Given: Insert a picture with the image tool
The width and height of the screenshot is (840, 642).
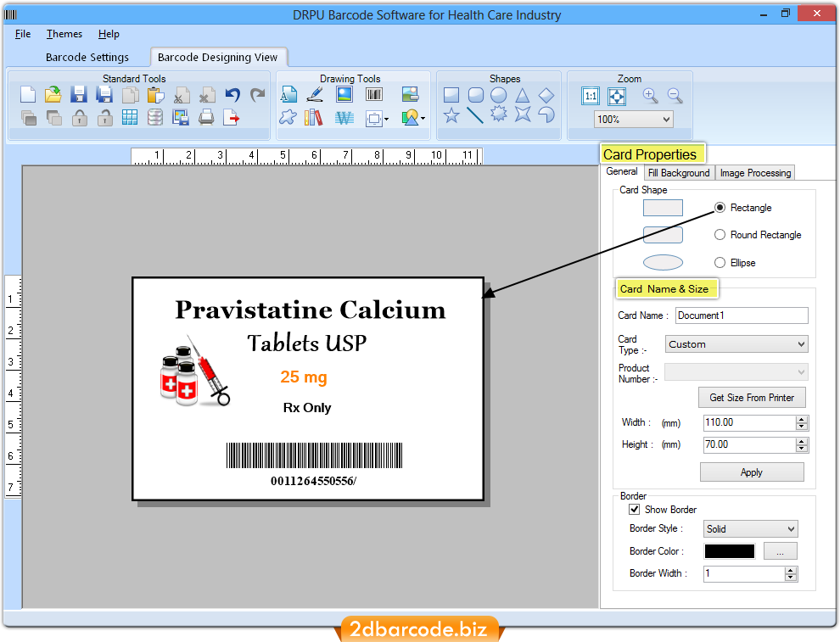Looking at the screenshot, I should 344,95.
